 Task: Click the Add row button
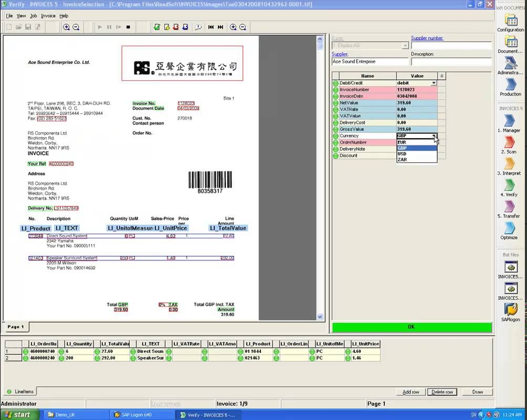click(x=410, y=392)
